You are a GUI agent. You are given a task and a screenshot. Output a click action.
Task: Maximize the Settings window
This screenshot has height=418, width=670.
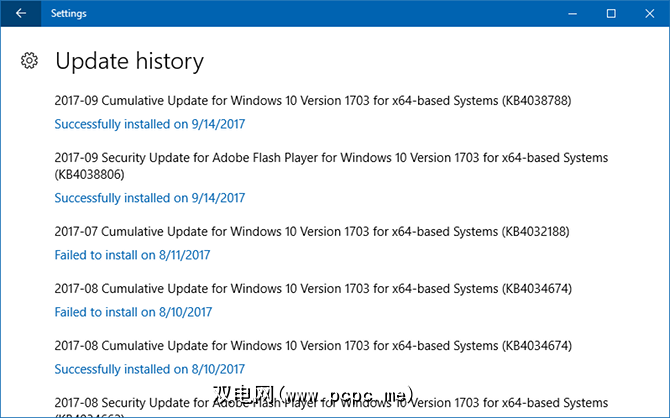click(611, 14)
